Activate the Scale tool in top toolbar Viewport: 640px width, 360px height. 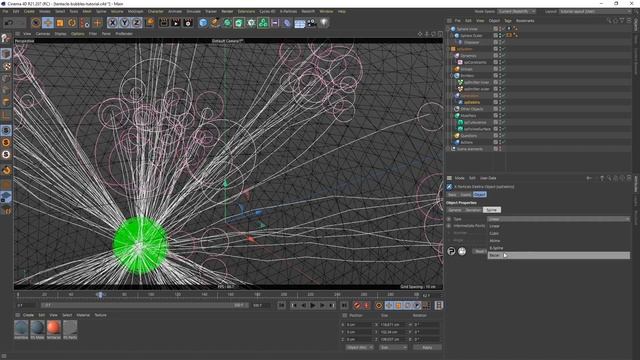pyautogui.click(x=60, y=23)
